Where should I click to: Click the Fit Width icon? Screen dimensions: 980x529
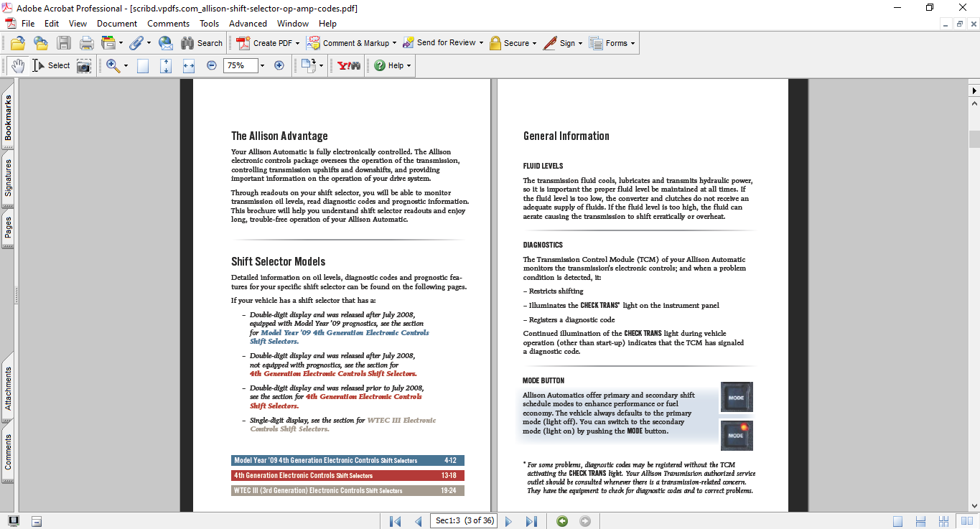189,66
